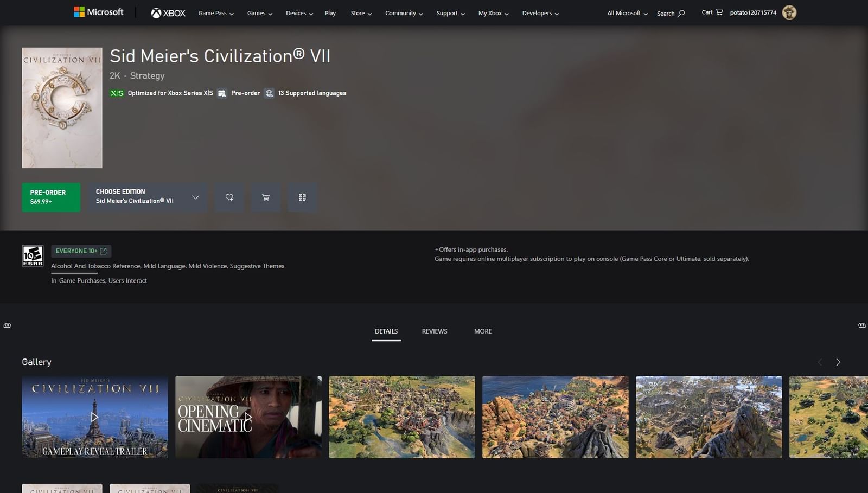
Task: Add the game to your wishlist
Action: coord(229,197)
